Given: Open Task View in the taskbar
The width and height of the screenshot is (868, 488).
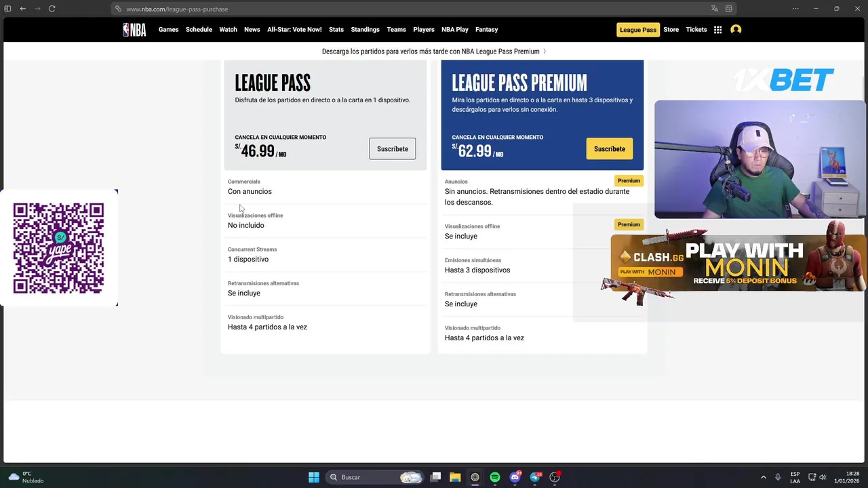Looking at the screenshot, I should tap(436, 477).
